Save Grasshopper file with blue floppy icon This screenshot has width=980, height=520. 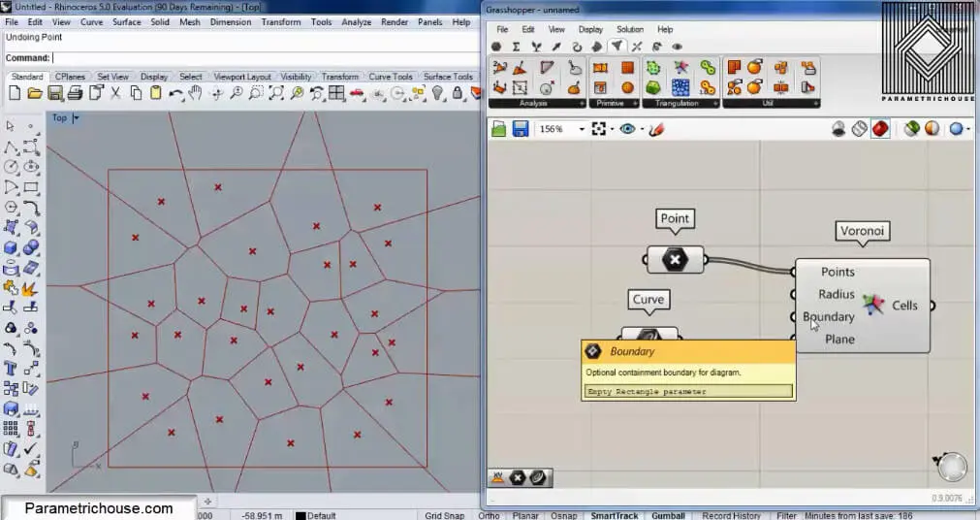(x=521, y=129)
